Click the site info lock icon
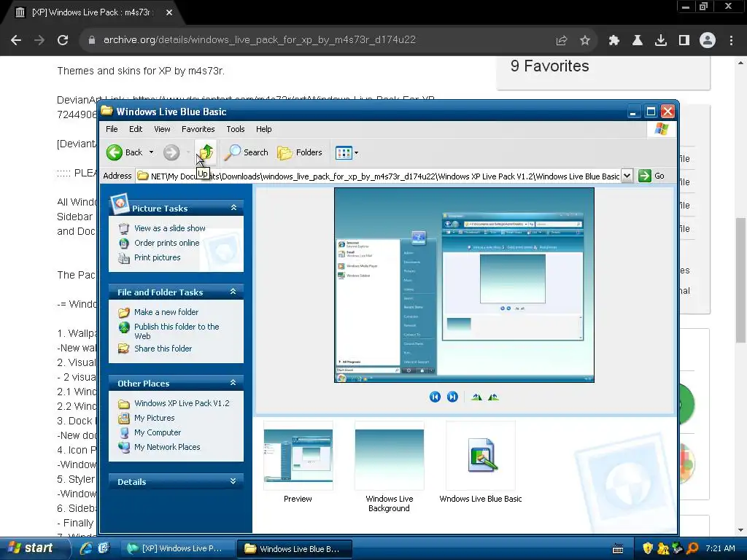747x560 pixels. (92, 41)
